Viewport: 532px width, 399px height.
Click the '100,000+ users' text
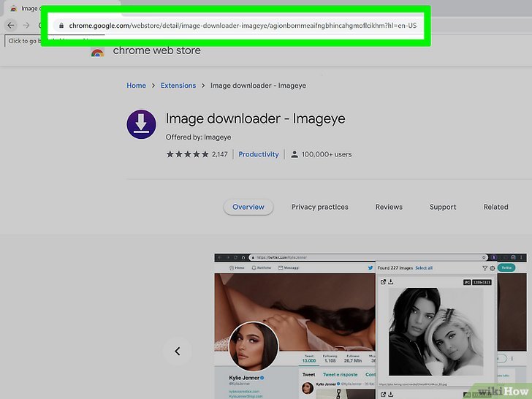[x=327, y=154]
